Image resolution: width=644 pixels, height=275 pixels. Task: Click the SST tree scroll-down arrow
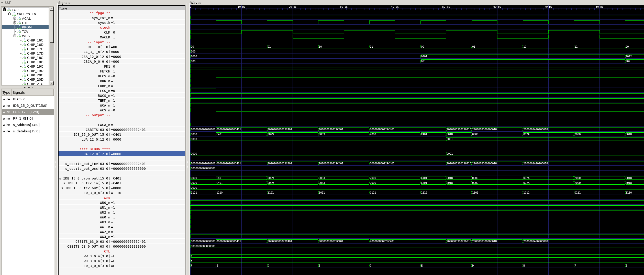pos(52,83)
